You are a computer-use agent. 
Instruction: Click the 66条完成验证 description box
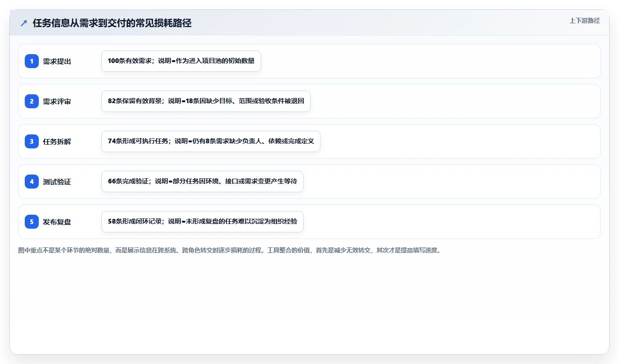pos(202,182)
